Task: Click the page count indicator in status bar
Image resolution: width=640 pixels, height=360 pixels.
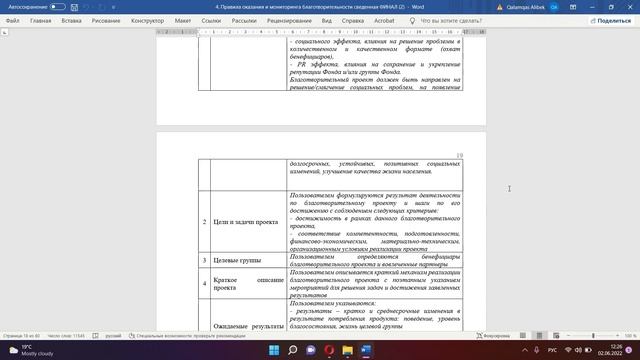Action: click(x=21, y=336)
